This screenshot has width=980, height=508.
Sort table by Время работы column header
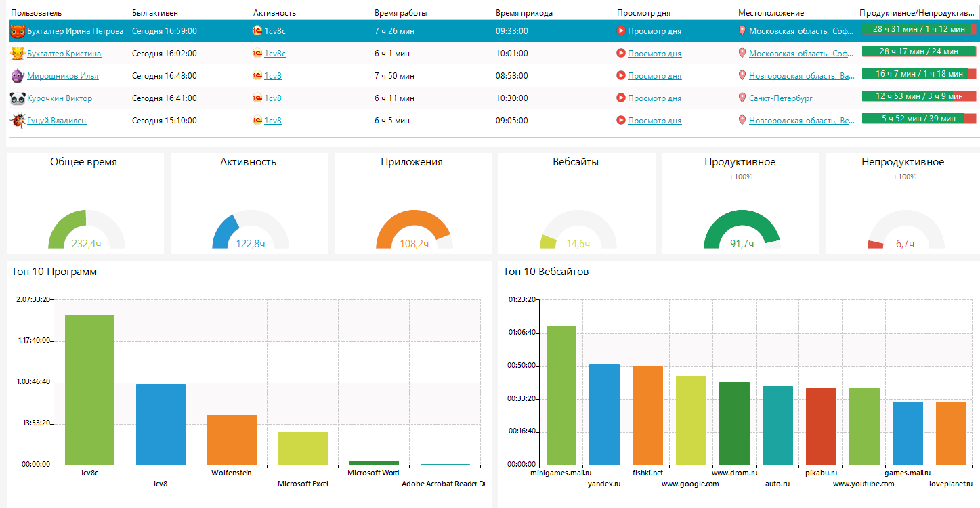click(x=401, y=13)
